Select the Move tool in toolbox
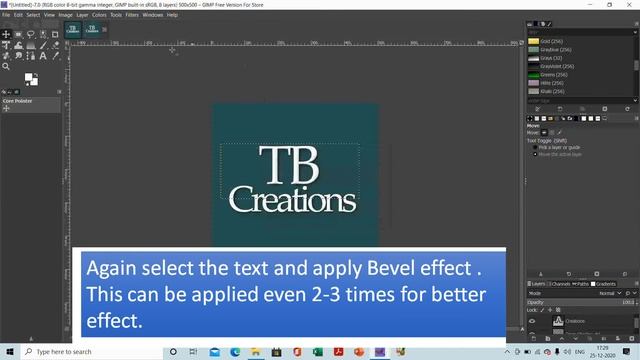Image resolution: width=640 pixels, height=360 pixels. pos(6,35)
